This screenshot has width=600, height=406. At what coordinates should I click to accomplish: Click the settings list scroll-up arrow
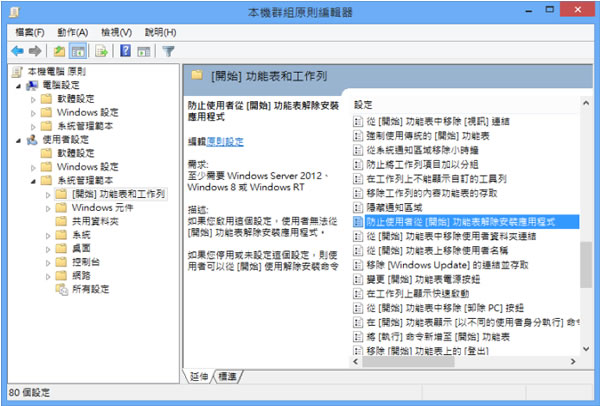tap(585, 103)
